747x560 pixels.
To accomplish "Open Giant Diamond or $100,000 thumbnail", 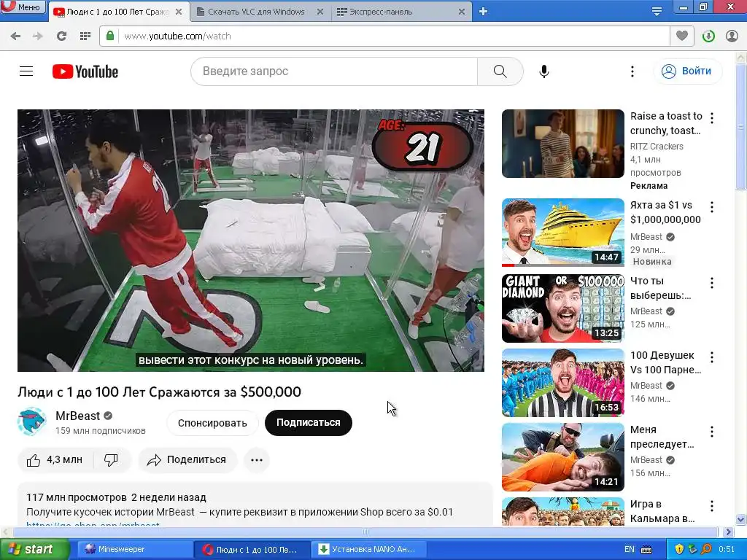I will 562,308.
